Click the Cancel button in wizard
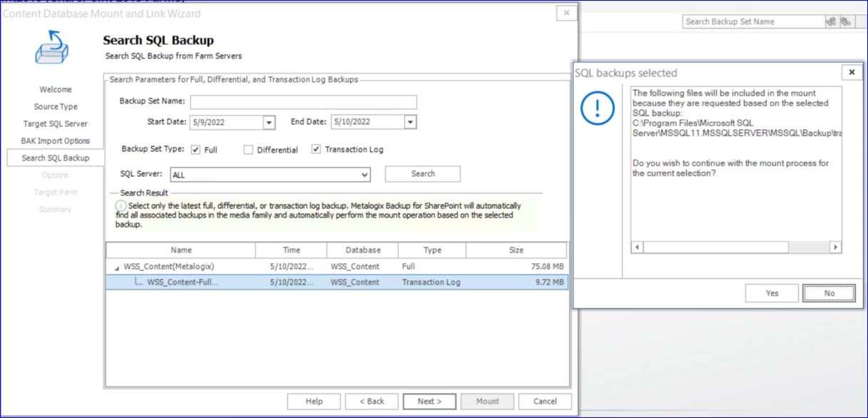 (x=545, y=401)
